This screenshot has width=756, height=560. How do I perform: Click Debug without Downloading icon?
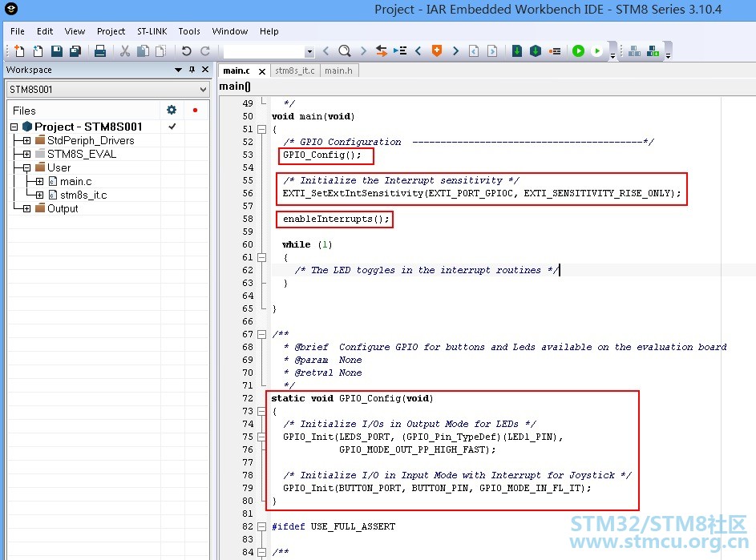[x=597, y=50]
